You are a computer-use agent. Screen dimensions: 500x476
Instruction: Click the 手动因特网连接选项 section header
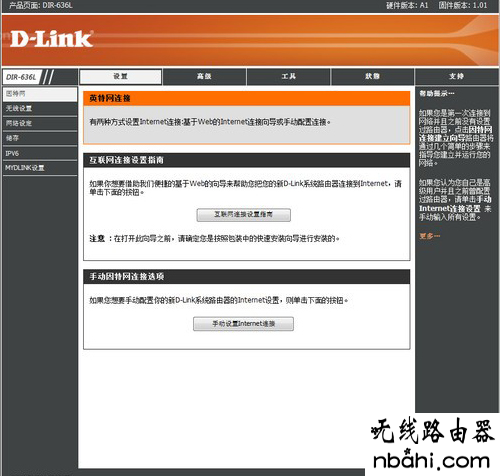coord(247,277)
